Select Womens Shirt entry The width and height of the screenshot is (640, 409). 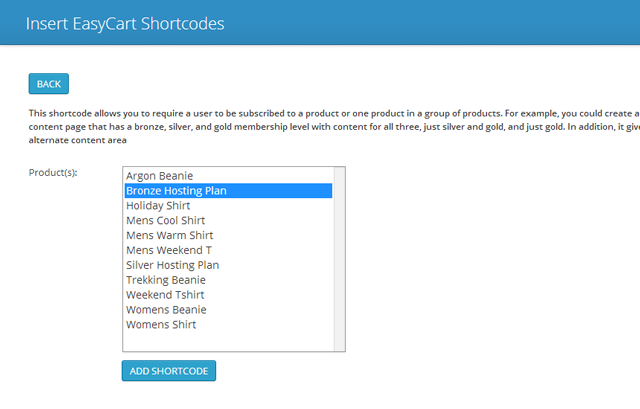[161, 325]
